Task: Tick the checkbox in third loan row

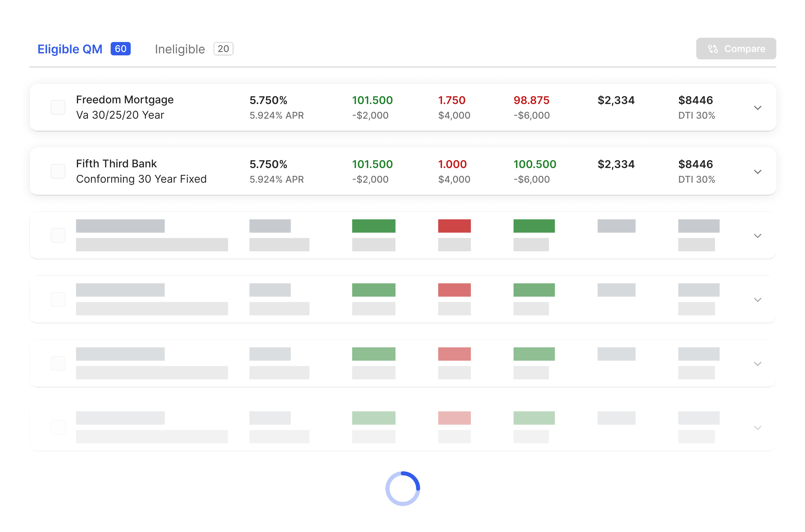Action: click(x=58, y=236)
